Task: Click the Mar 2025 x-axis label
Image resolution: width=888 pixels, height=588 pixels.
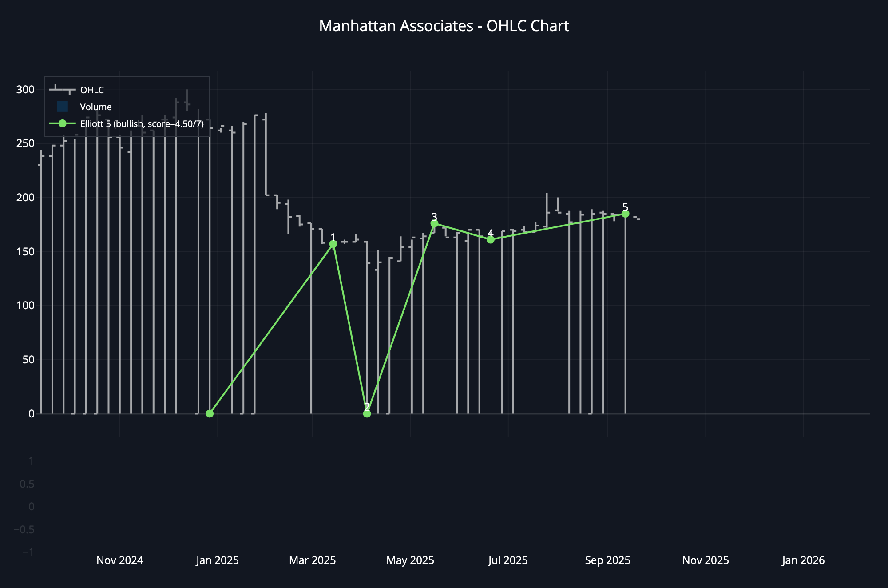Action: (x=312, y=560)
